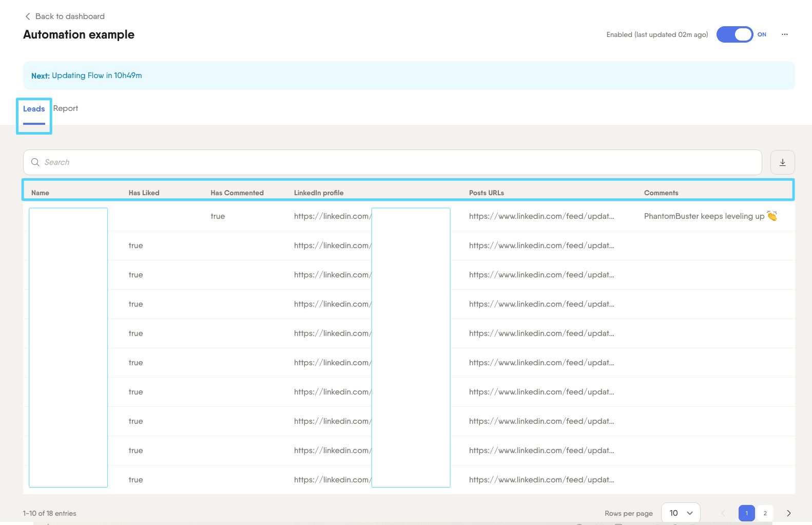The image size is (812, 525).
Task: Go to page 2
Action: [765, 513]
